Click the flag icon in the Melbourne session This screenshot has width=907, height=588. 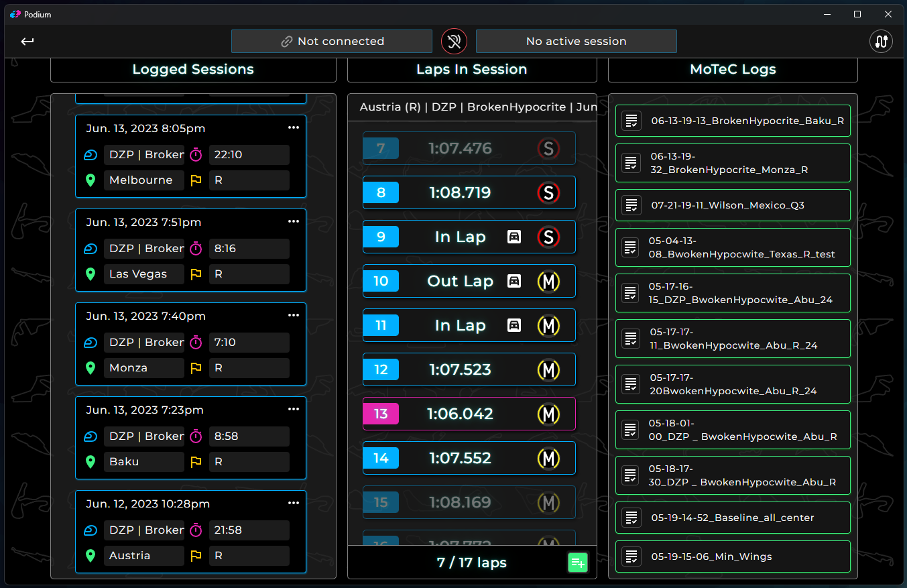[x=196, y=180]
